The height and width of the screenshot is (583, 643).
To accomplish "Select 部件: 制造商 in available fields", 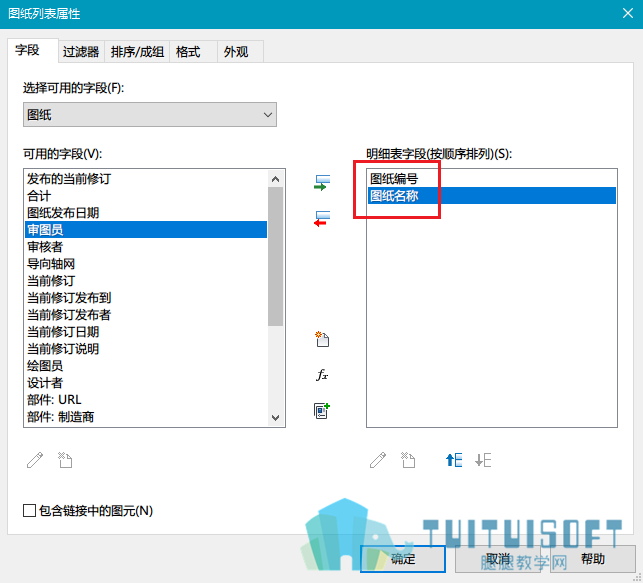I will pos(146,417).
